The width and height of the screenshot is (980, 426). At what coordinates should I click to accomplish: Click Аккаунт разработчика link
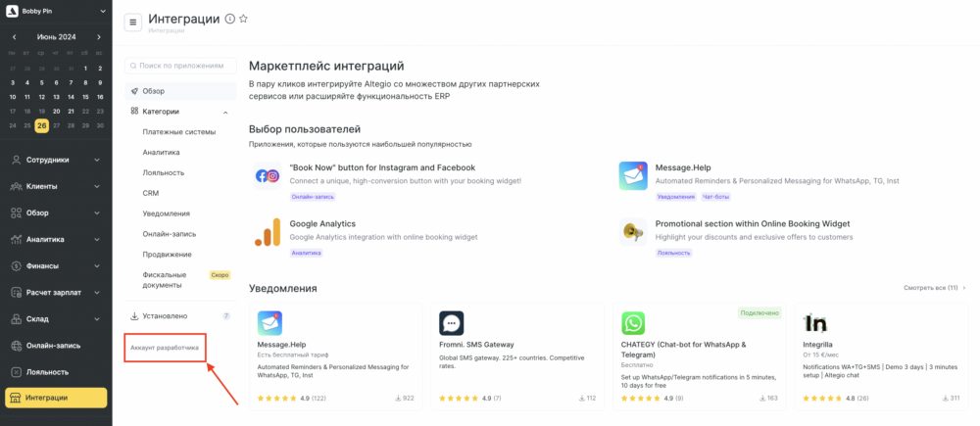pyautogui.click(x=165, y=347)
